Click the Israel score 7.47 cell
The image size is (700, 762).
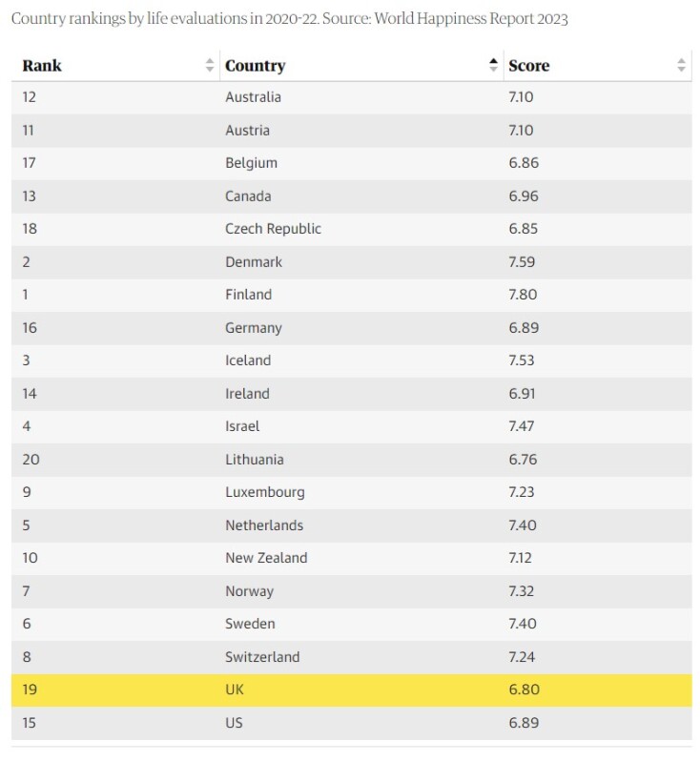(x=524, y=426)
